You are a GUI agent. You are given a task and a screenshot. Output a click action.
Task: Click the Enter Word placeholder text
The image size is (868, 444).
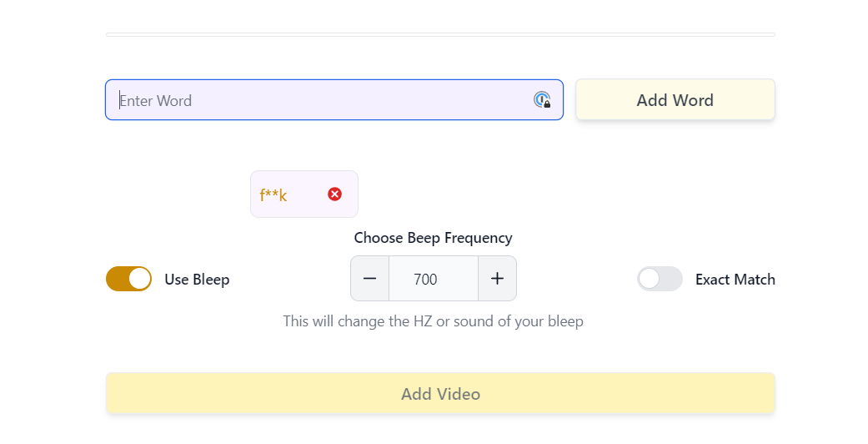coord(156,101)
